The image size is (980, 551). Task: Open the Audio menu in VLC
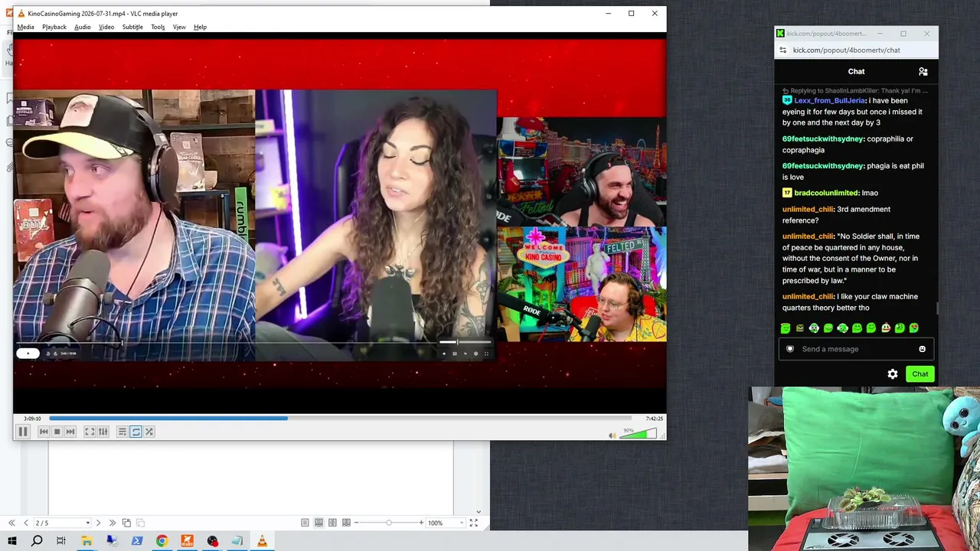click(83, 27)
